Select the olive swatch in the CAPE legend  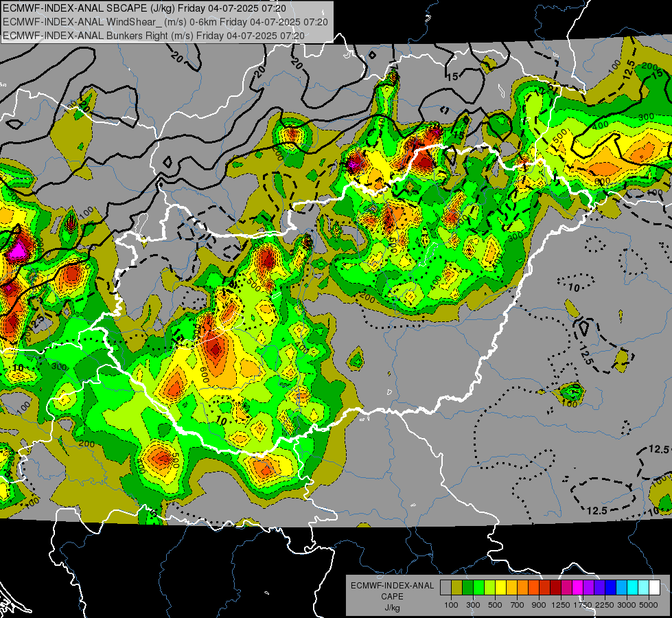456,588
